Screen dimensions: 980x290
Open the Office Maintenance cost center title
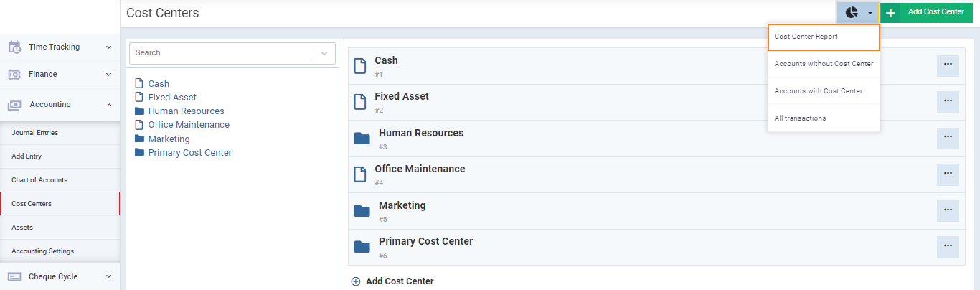click(x=420, y=169)
